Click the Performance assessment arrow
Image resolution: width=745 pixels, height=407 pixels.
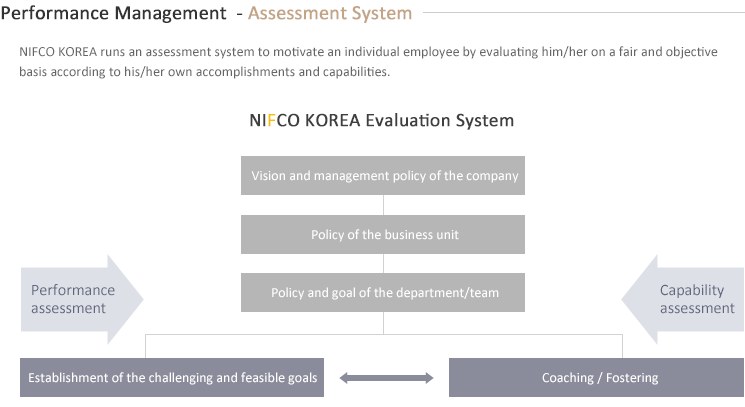coord(82,299)
